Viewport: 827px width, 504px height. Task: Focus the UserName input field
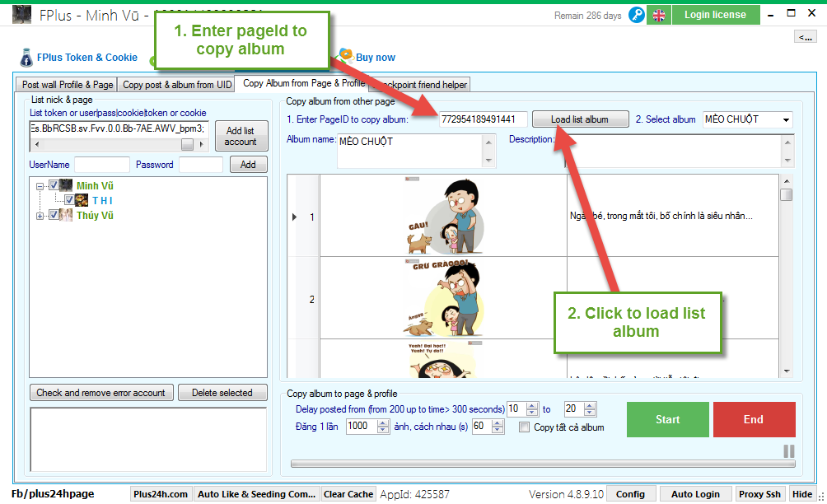click(x=102, y=165)
